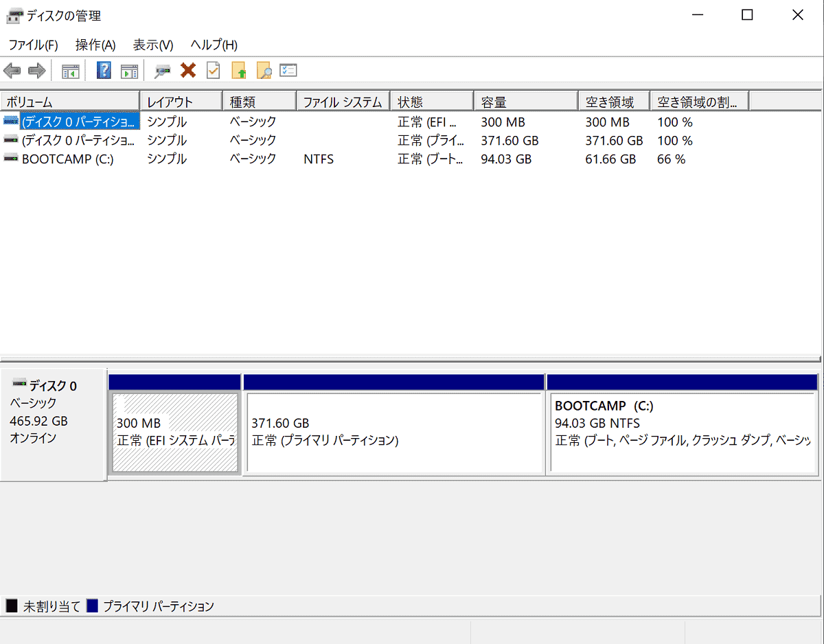Click the red X delete icon
Viewport: 824px width, 644px height.
[188, 70]
